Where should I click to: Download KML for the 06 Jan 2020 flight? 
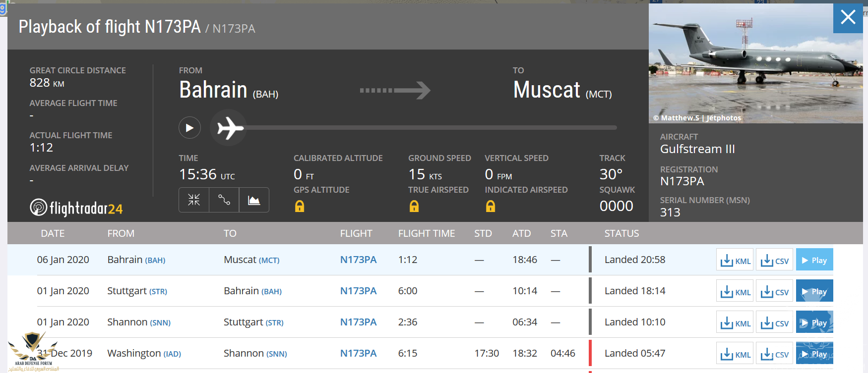tap(735, 260)
